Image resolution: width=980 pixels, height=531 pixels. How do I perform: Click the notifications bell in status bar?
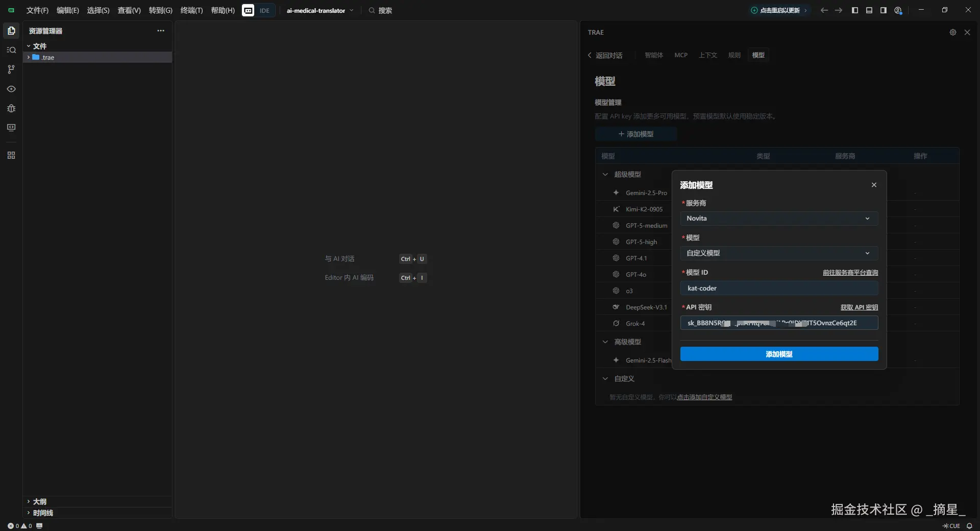click(x=969, y=526)
